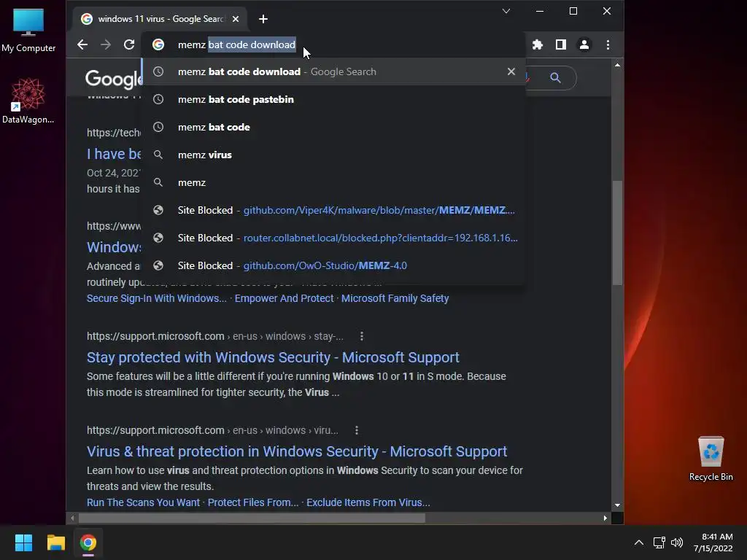The width and height of the screenshot is (747, 560).
Task: Open 'Exclude Items From Virus...' sitelink
Action: [x=368, y=502]
